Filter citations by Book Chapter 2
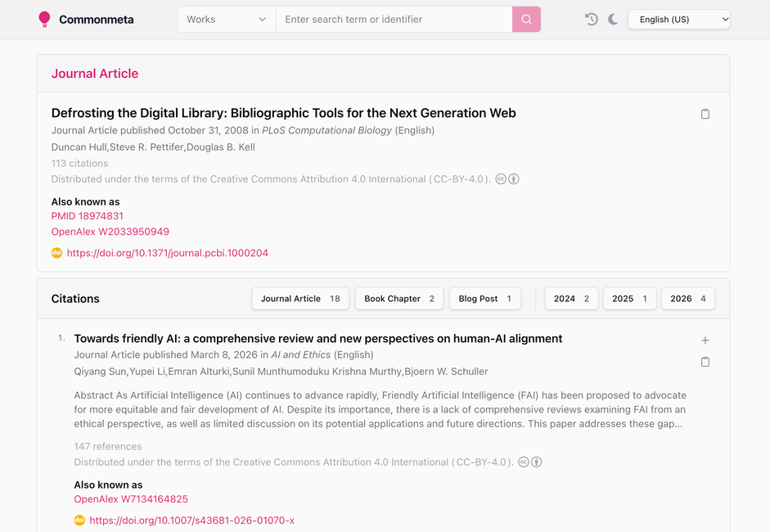Viewport: 770px width, 532px height. click(x=399, y=299)
